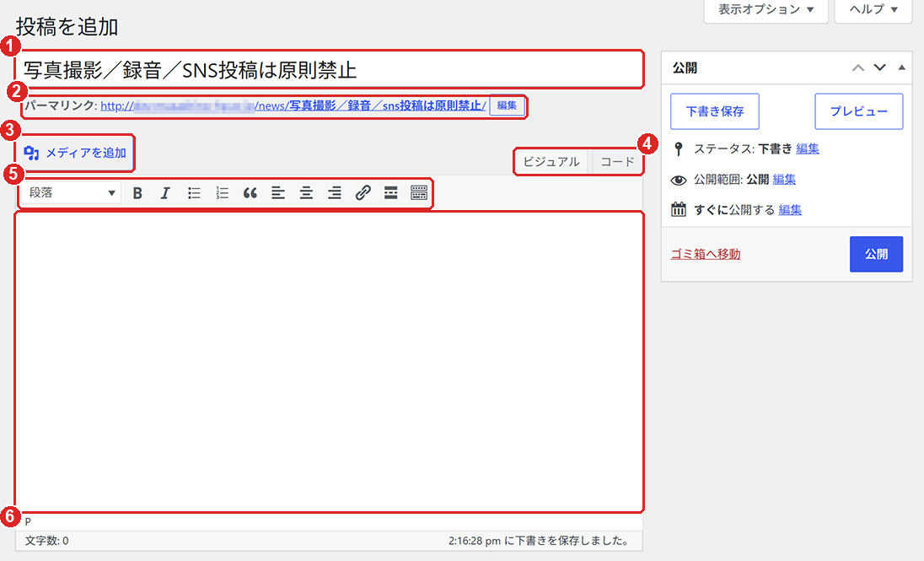Collapse the 公開 panel

click(901, 67)
